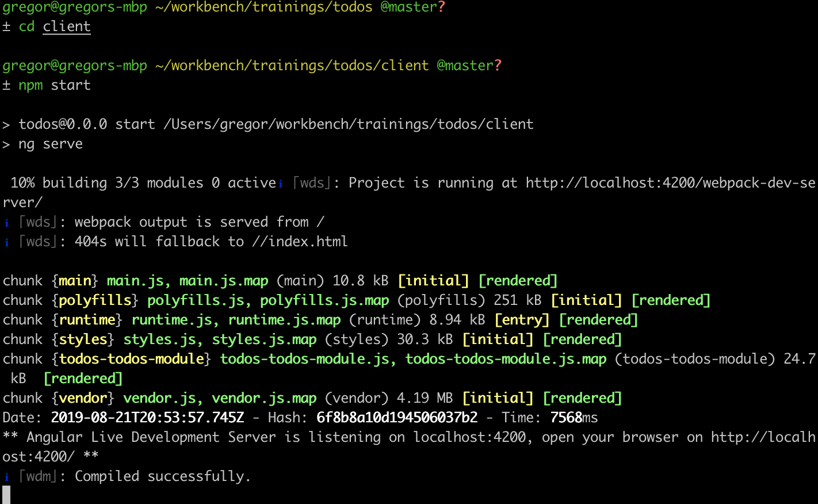Click the '30.3 kB' size value
This screenshot has height=504, width=818.
click(425, 339)
